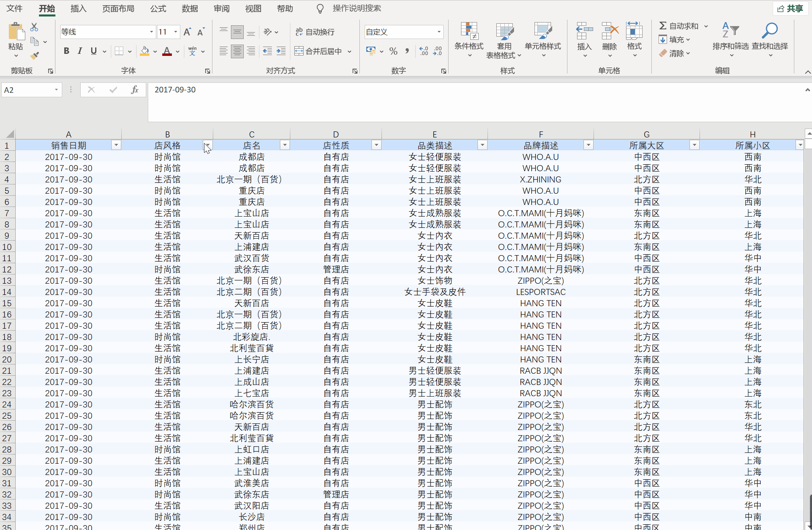Click the increase decimal icon
Image resolution: width=812 pixels, height=530 pixels.
tap(424, 51)
